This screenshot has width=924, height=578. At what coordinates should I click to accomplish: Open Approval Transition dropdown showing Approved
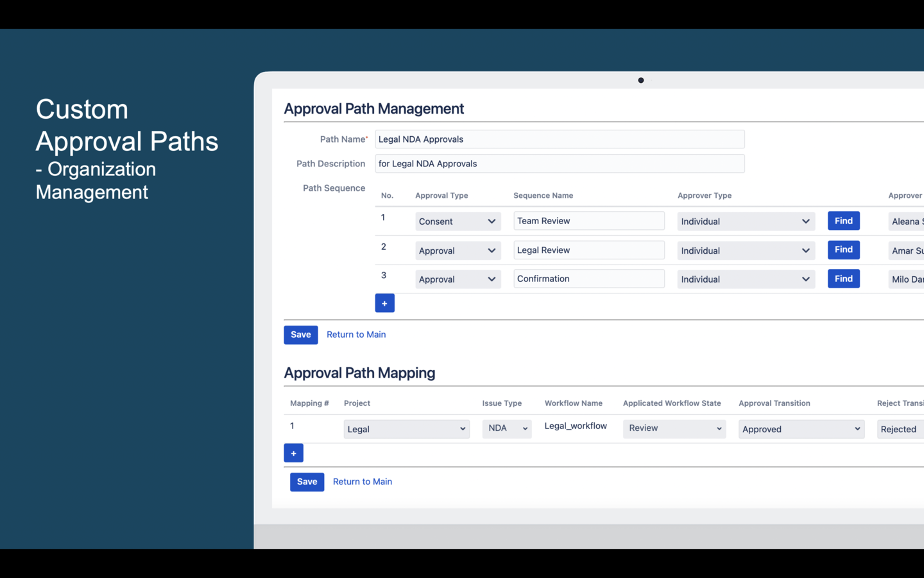click(801, 429)
